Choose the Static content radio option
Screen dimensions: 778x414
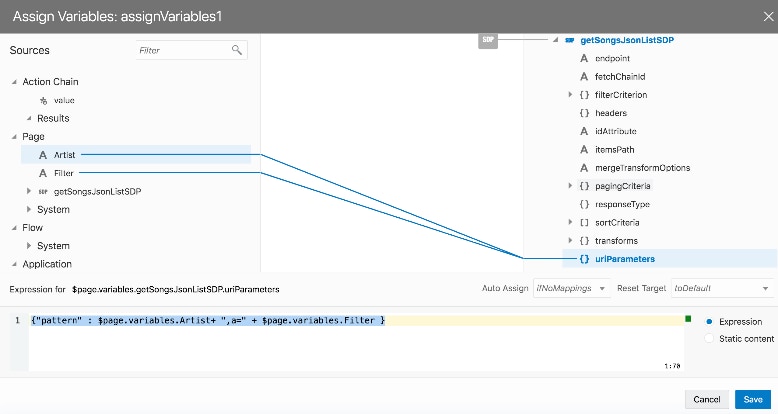[x=709, y=339]
